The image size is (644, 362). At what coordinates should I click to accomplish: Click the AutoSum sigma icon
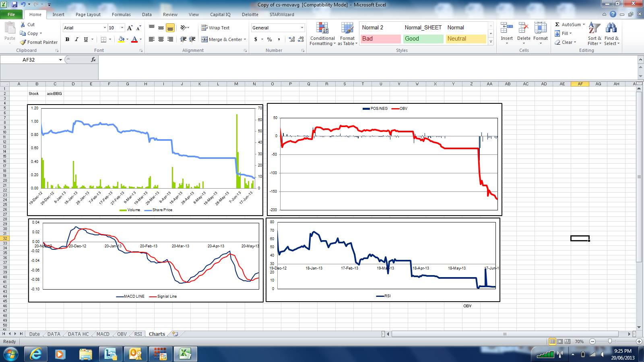[557, 25]
